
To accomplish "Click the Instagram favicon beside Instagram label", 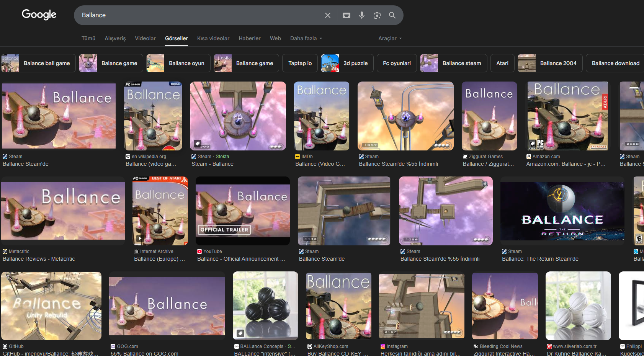I will pos(383,346).
